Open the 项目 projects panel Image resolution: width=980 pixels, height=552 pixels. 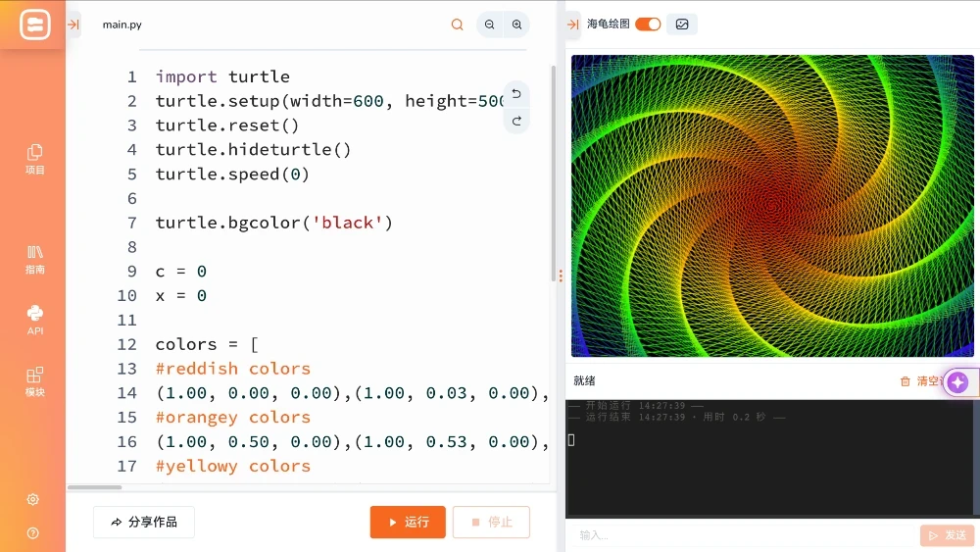tap(35, 160)
